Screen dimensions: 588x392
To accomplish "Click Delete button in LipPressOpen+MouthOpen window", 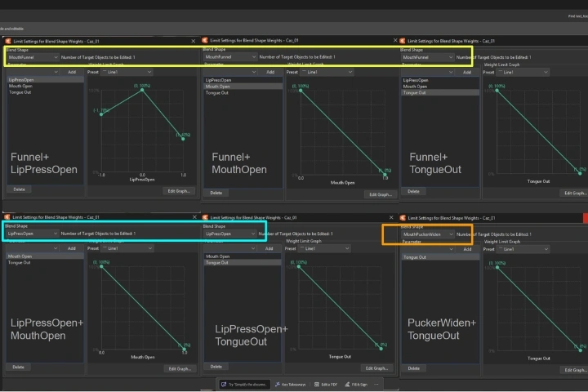I will (x=18, y=367).
